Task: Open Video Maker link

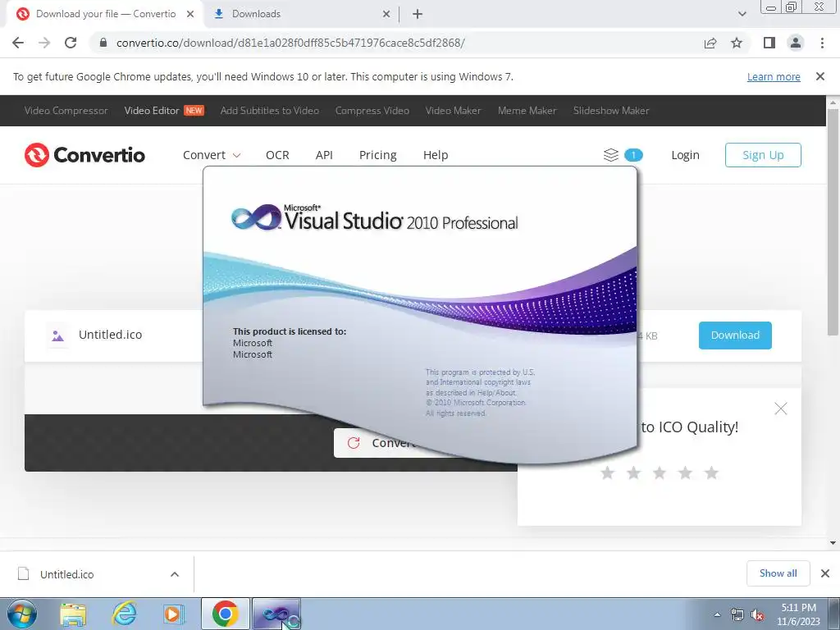Action: (453, 111)
